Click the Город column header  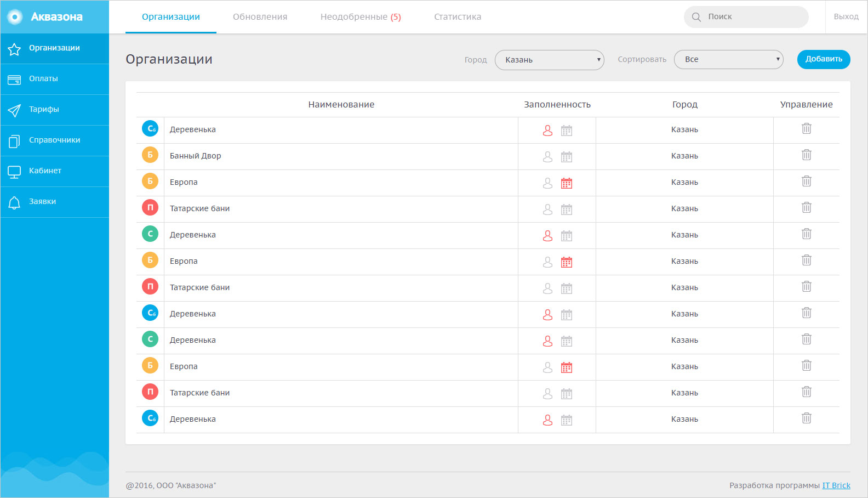pos(685,104)
